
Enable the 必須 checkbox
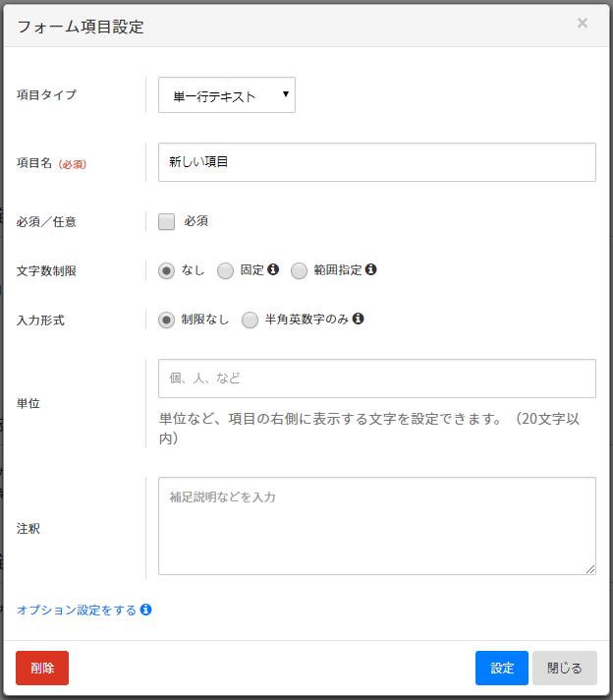pos(166,221)
